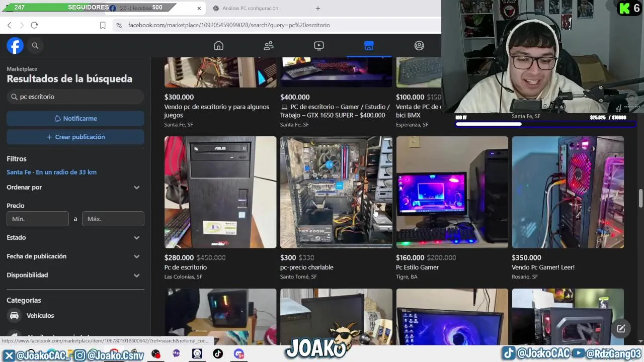Click the Facebook logo icon
644x362 pixels.
coord(15,46)
